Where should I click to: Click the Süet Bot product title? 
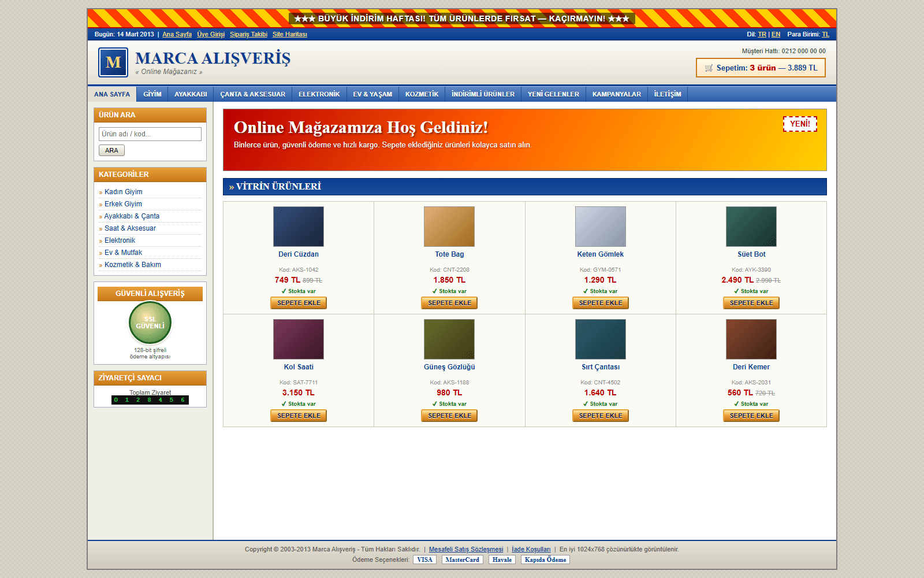(x=751, y=254)
